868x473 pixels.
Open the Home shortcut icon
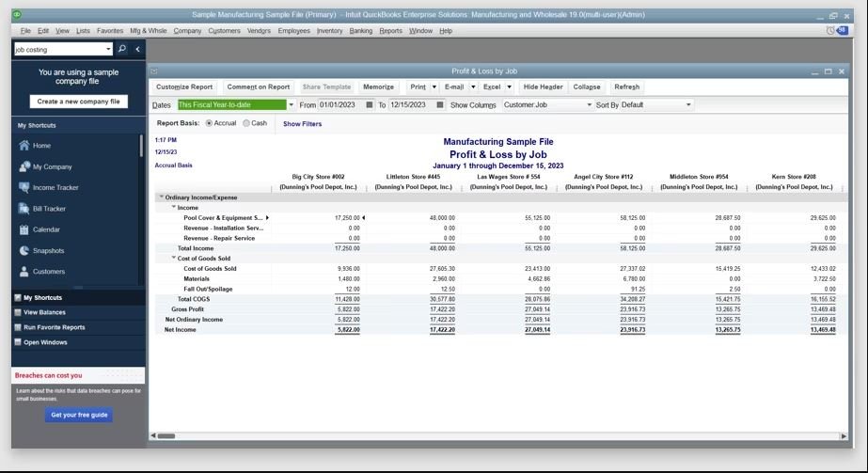click(x=24, y=146)
